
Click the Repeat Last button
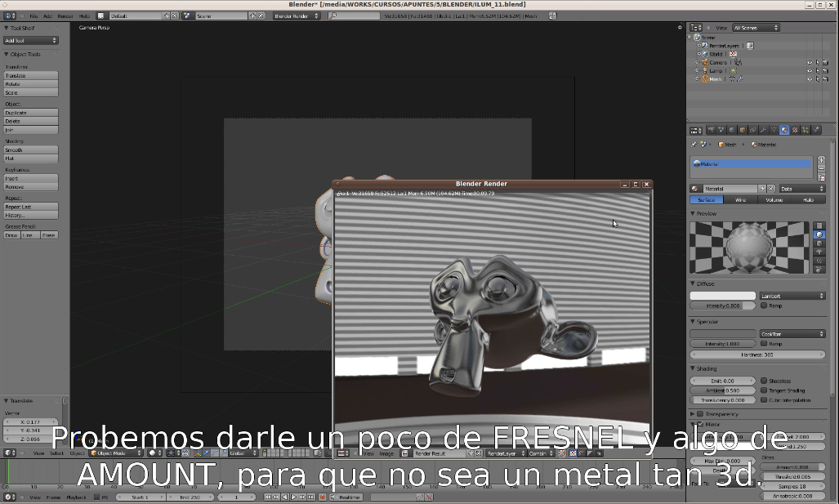[x=30, y=207]
